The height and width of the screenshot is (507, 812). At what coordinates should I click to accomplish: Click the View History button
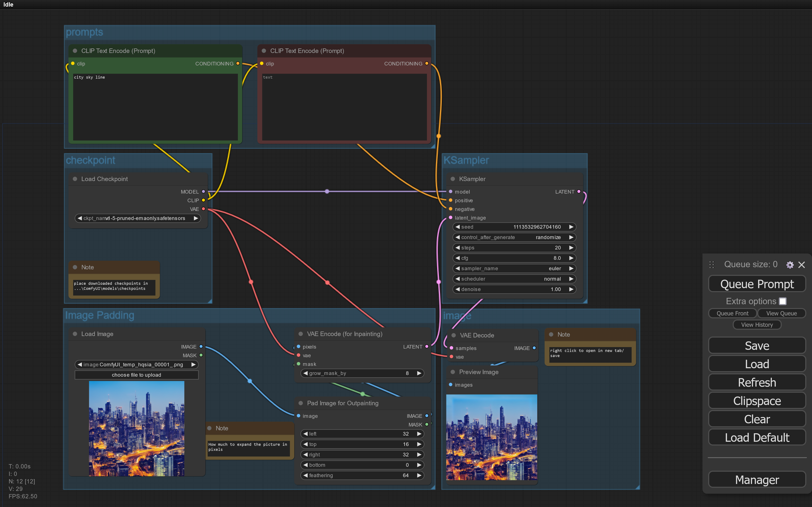pyautogui.click(x=757, y=325)
